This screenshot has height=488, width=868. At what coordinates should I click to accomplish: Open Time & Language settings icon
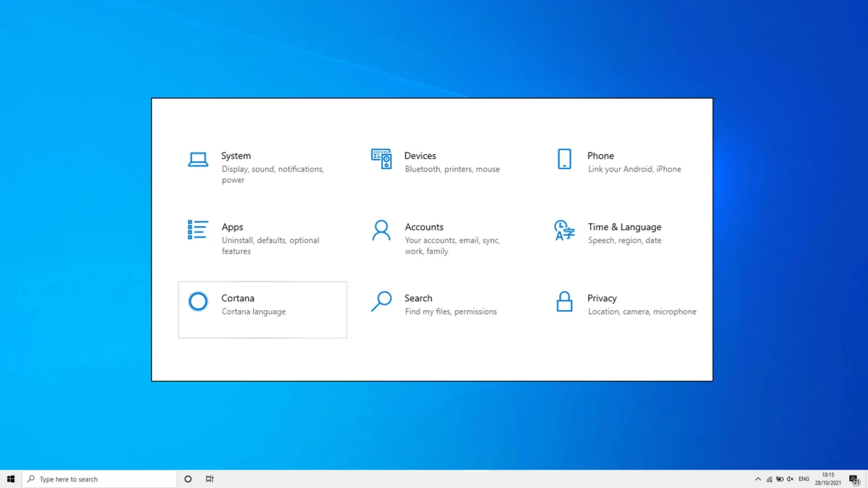click(x=564, y=230)
